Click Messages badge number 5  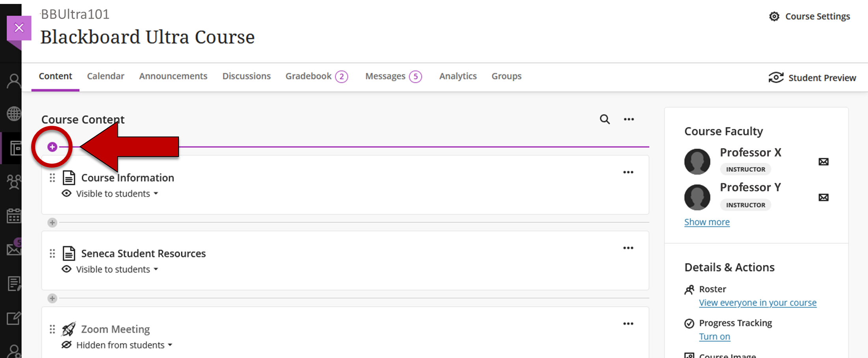[x=415, y=76]
